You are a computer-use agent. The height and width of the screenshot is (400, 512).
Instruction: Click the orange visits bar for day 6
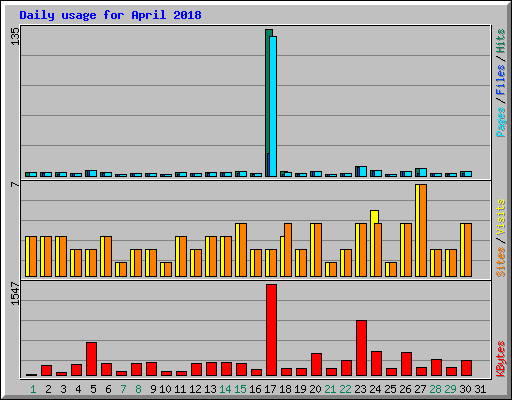click(x=108, y=256)
